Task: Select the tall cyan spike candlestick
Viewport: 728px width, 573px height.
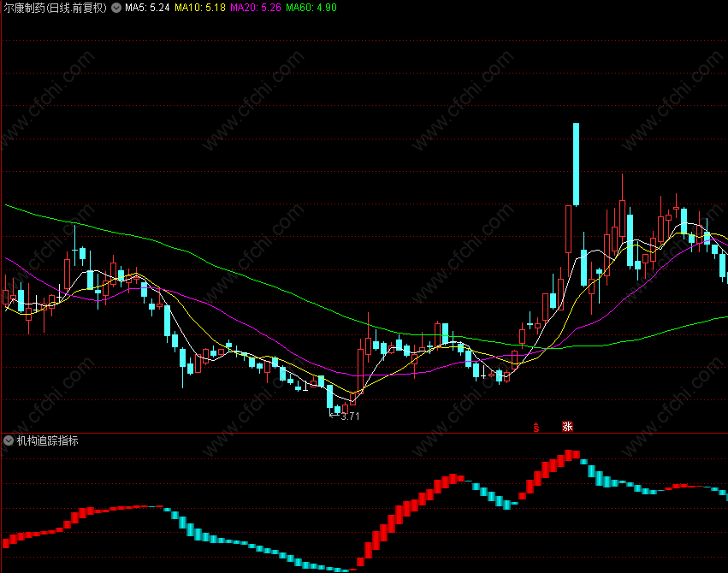Action: tap(577, 164)
